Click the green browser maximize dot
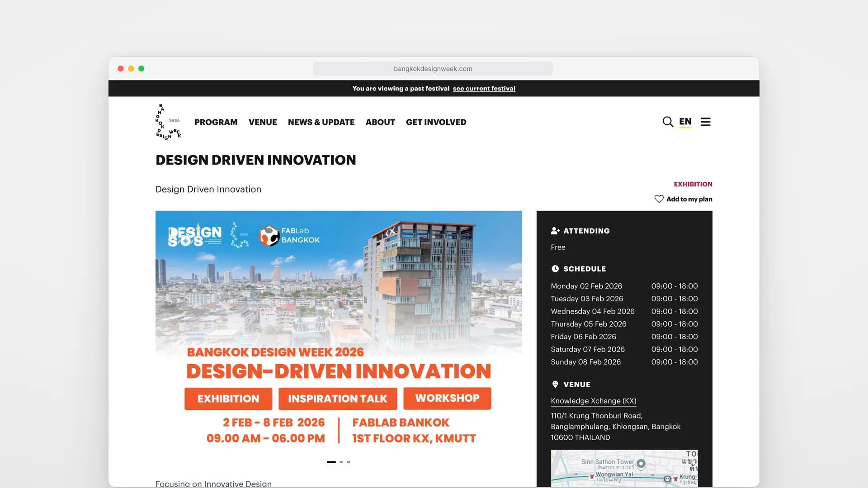This screenshot has height=488, width=868. point(142,69)
